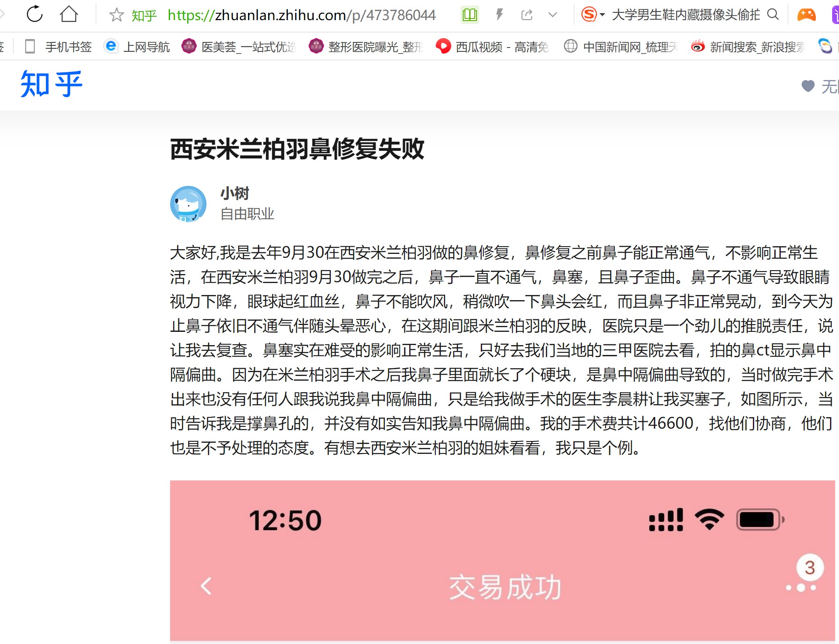Viewport: 839px width, 644px height.
Task: Click the lightning bolt speed mode icon
Action: pos(499,15)
